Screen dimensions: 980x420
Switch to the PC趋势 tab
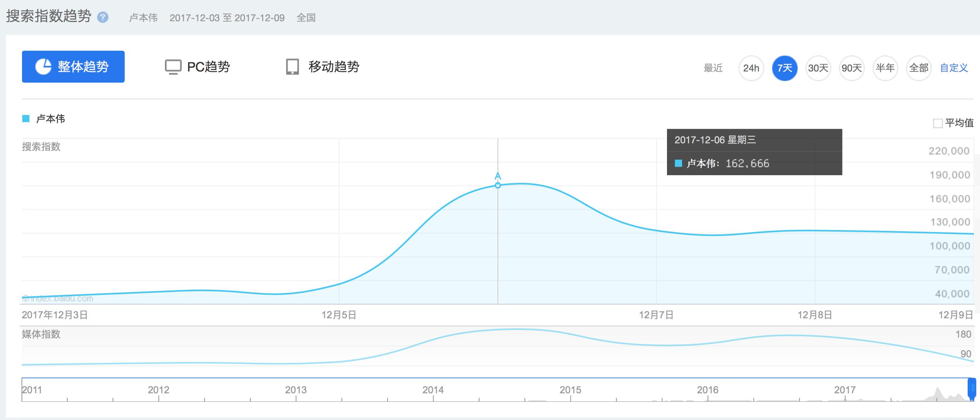(x=208, y=67)
